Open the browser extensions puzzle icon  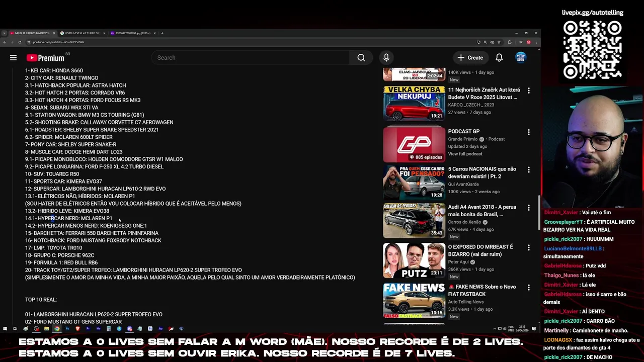[x=510, y=42]
